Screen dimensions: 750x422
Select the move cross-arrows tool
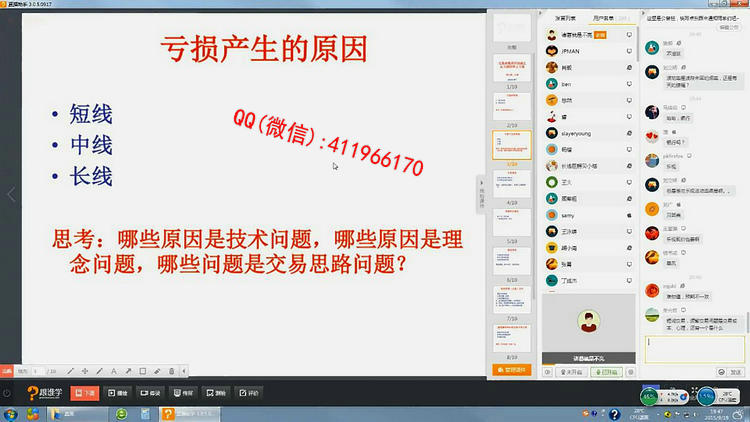(x=85, y=371)
